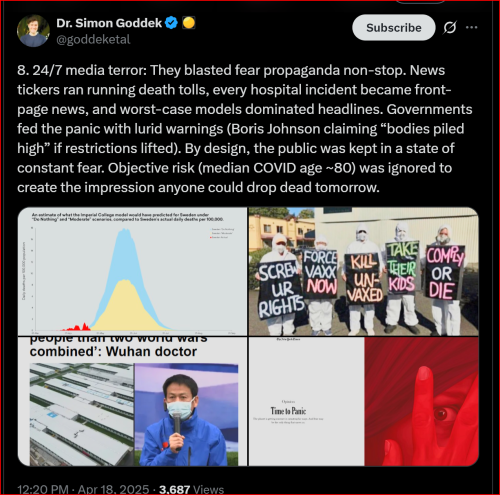Open the three-dot more options menu

[471, 27]
